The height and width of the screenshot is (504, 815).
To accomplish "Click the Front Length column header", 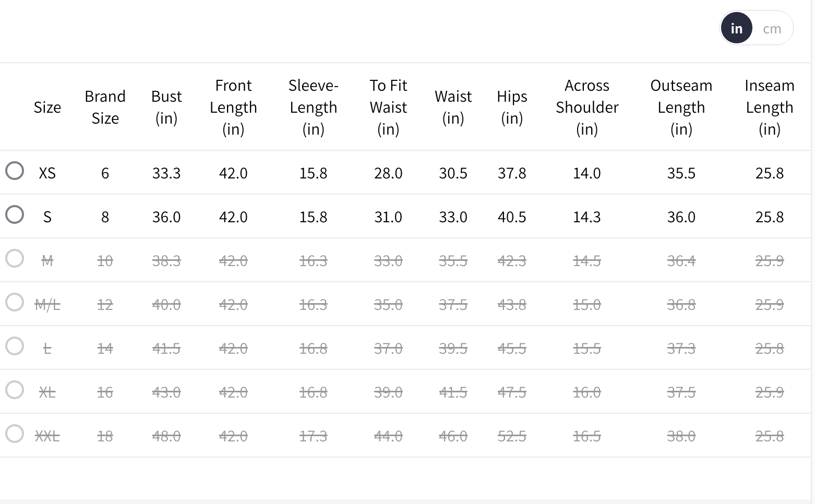I will [233, 107].
